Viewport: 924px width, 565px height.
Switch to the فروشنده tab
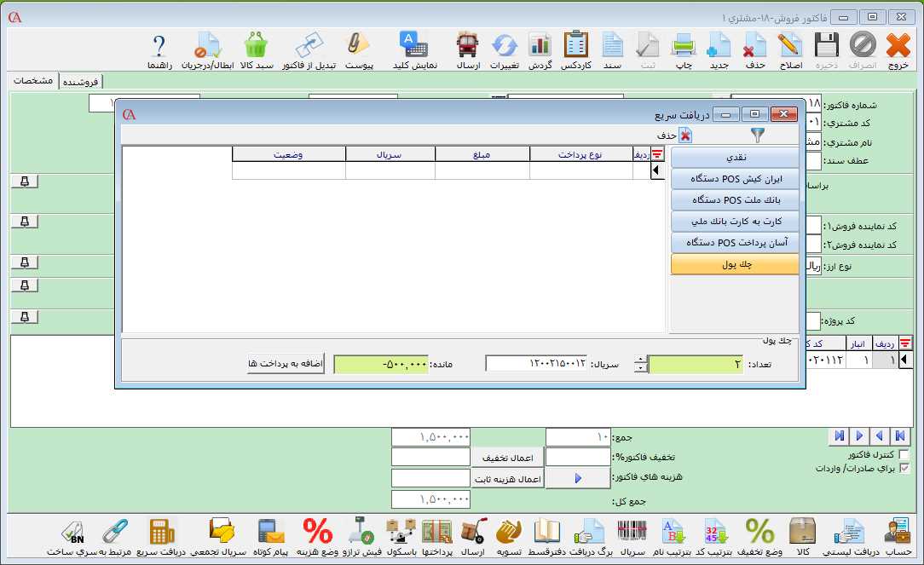click(80, 81)
